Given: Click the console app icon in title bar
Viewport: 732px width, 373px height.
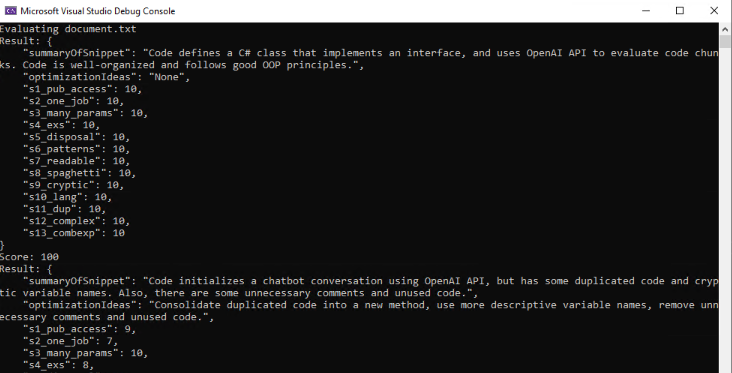Looking at the screenshot, I should point(10,11).
